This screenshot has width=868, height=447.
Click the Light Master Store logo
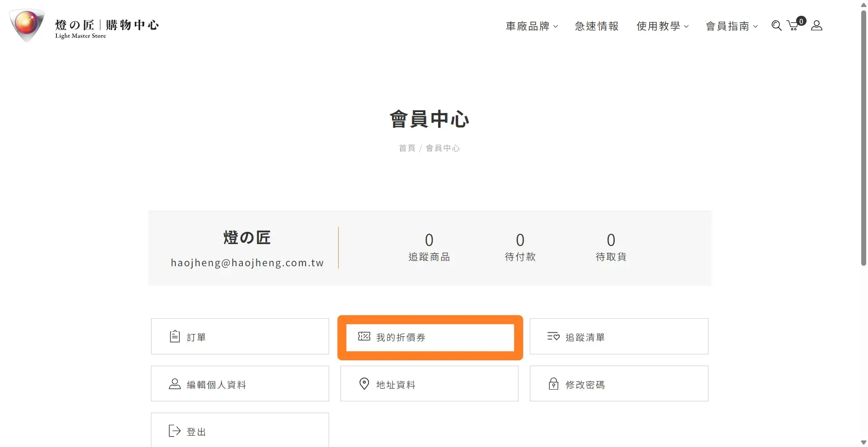pos(84,26)
